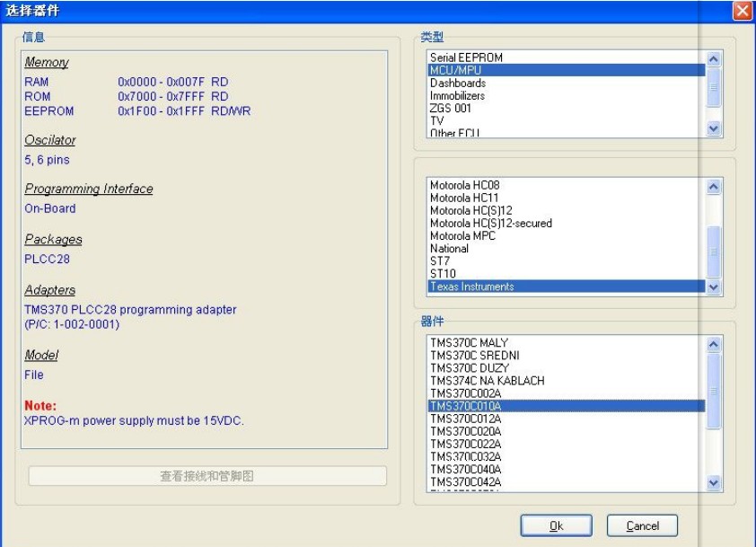Image resolution: width=756 pixels, height=547 pixels.
Task: Click the type list scrollbar thumb
Action: click(714, 87)
